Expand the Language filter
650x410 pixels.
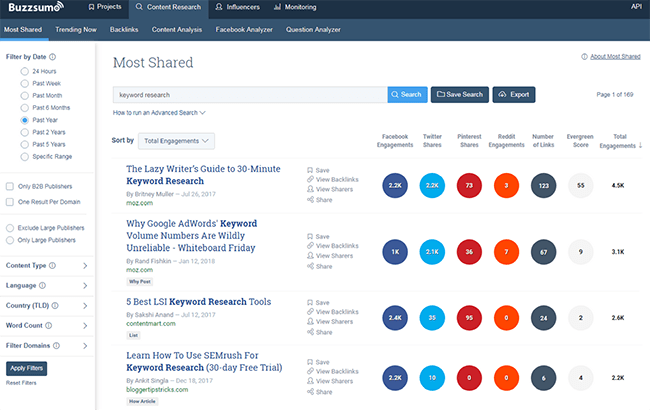85,286
